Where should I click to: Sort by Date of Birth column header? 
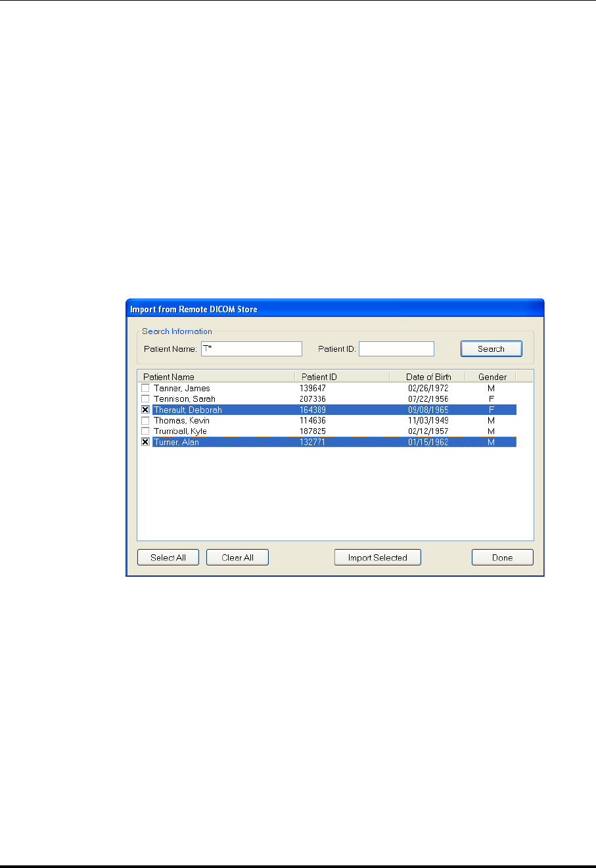click(x=427, y=377)
